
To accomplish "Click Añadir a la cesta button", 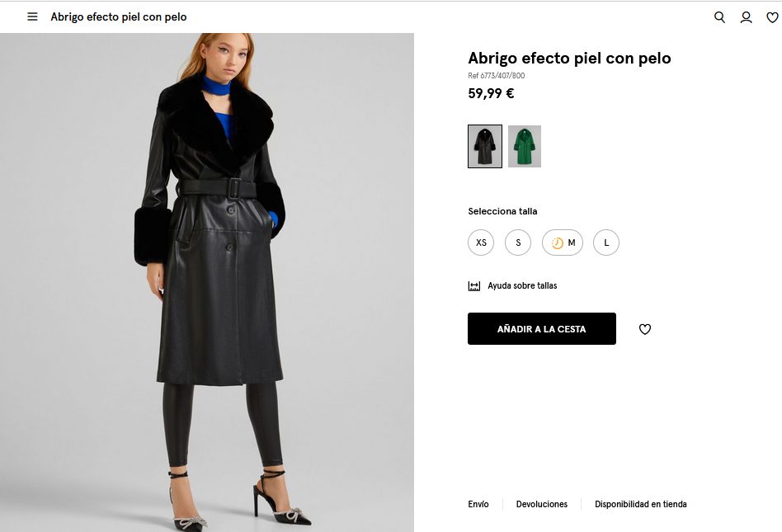I will 542,328.
